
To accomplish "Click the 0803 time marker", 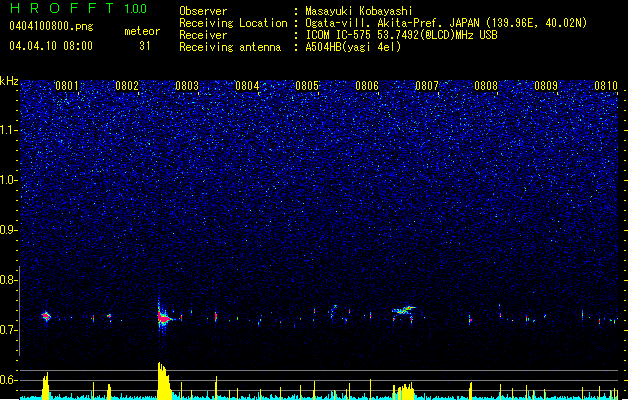I will (187, 86).
